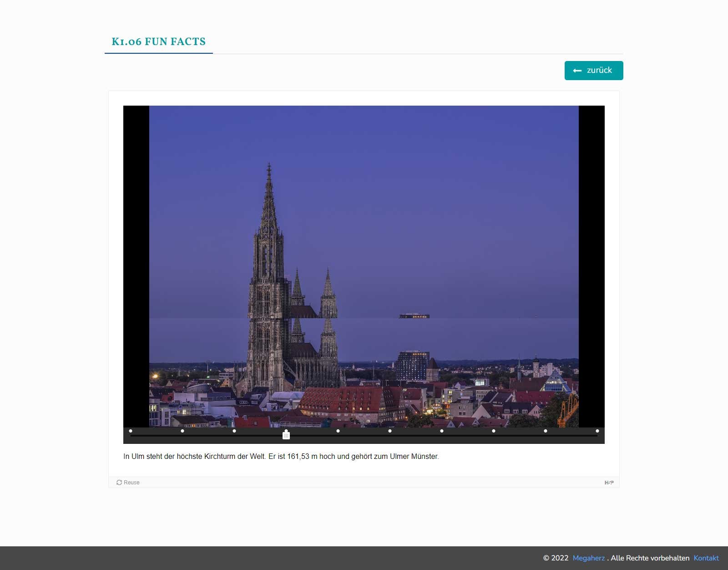Jump to the second dot on the slider
This screenshot has width=728, height=570.
(x=182, y=431)
